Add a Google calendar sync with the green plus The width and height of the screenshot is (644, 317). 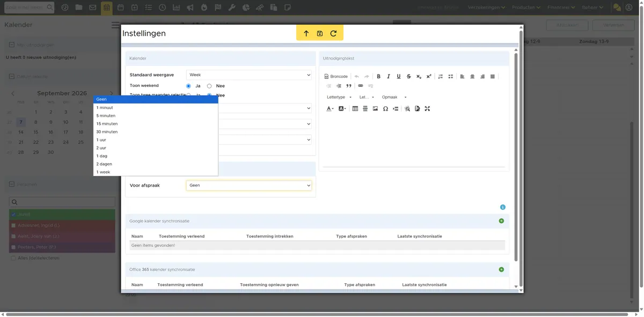[501, 221]
